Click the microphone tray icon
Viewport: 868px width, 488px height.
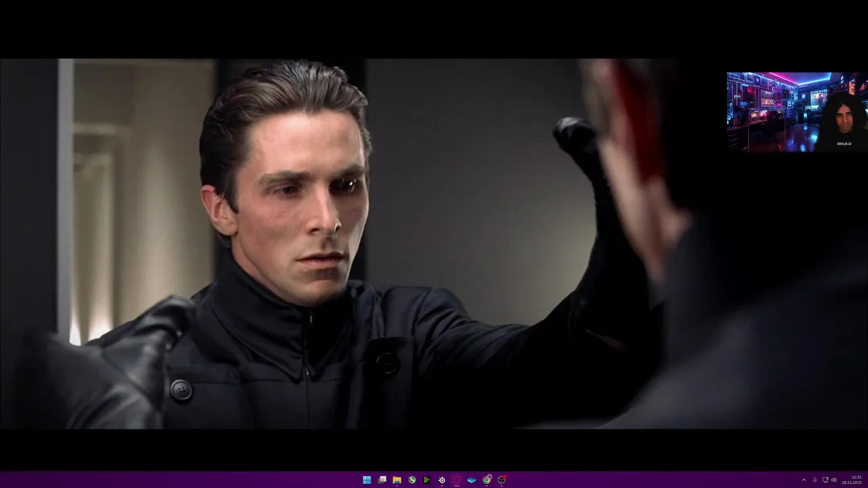click(814, 480)
